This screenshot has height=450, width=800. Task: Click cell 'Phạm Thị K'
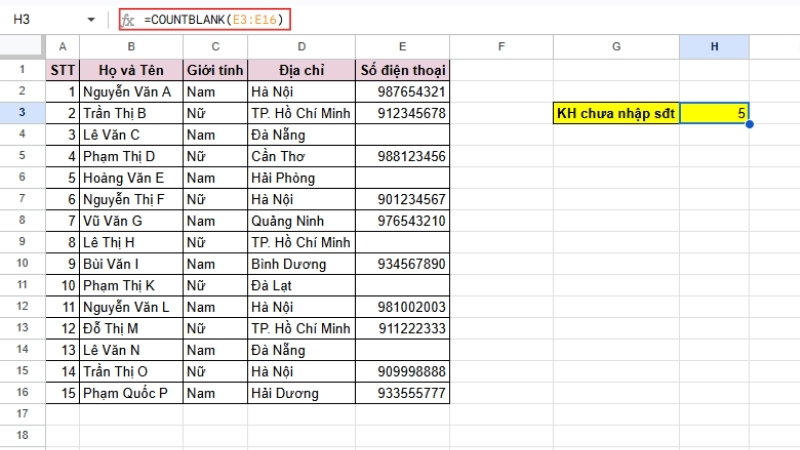point(131,285)
